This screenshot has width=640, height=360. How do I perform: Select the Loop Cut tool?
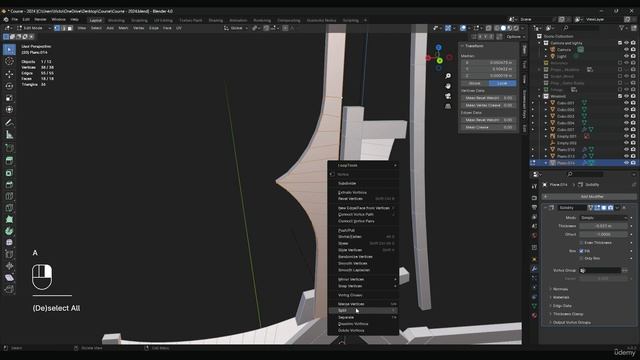click(x=9, y=196)
